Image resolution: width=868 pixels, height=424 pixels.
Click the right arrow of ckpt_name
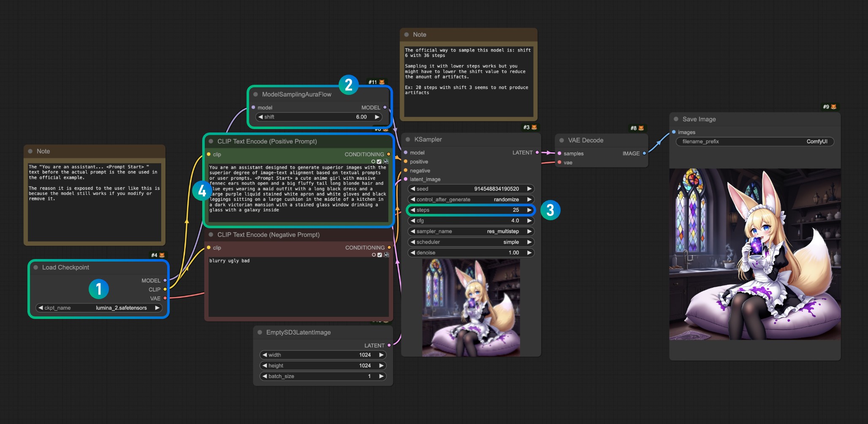click(157, 308)
